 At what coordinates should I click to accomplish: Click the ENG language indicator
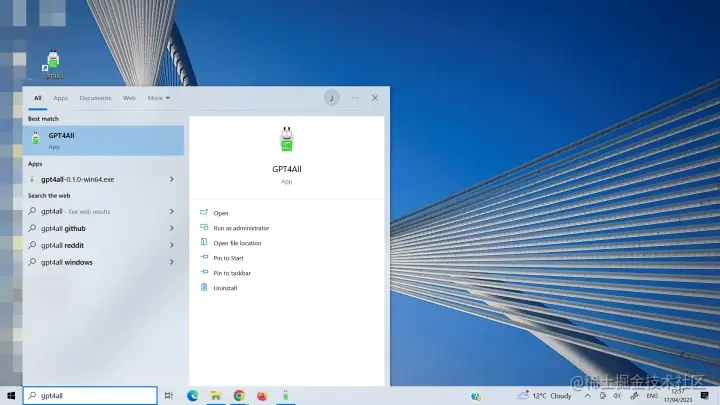pos(652,395)
